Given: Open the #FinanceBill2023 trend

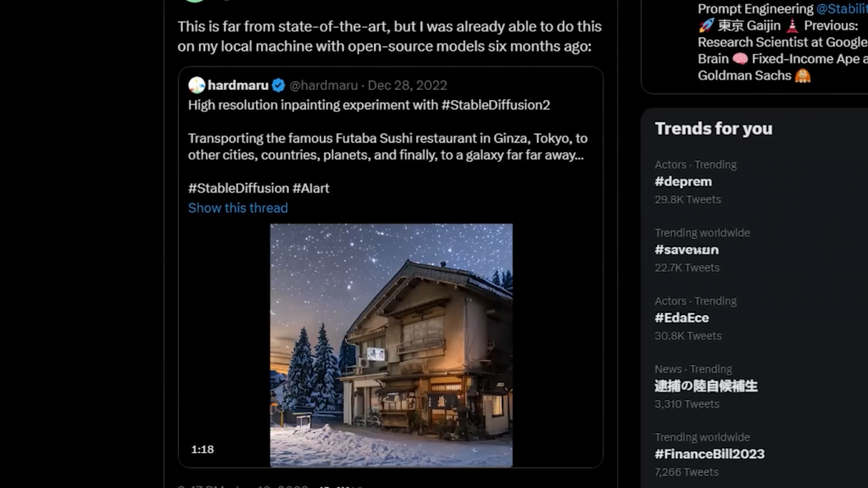Looking at the screenshot, I should tap(709, 454).
